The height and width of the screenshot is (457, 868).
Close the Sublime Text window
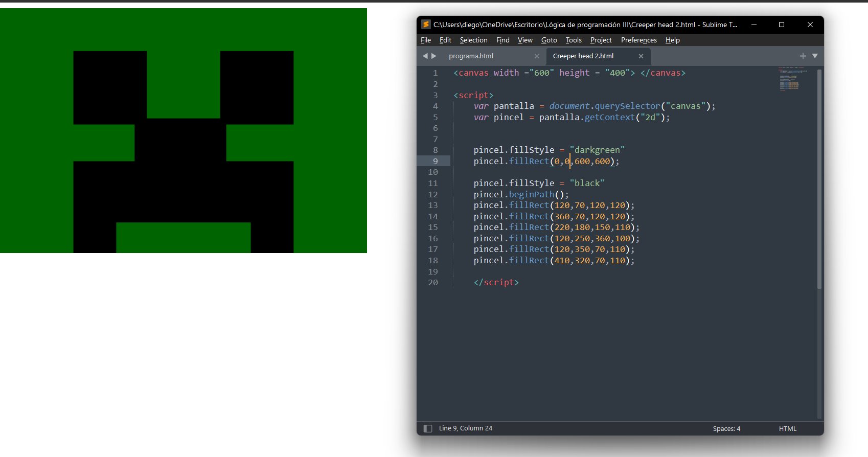pos(810,25)
